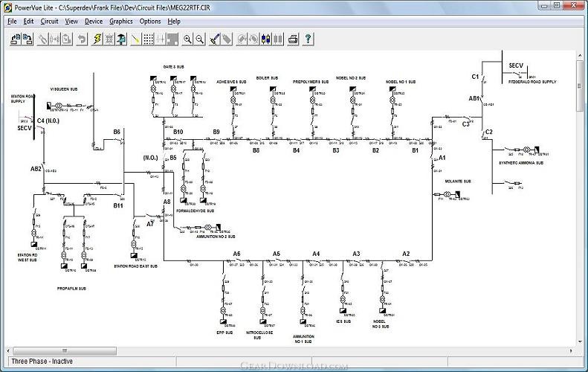The image size is (588, 372).
Task: Click the 'AB2' breaker label
Action: pos(36,169)
